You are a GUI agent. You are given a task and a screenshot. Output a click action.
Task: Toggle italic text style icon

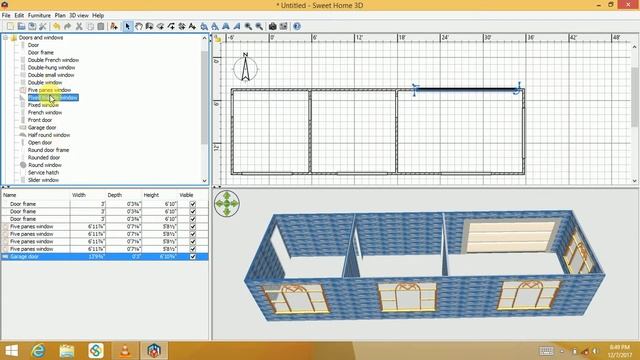[x=237, y=27]
